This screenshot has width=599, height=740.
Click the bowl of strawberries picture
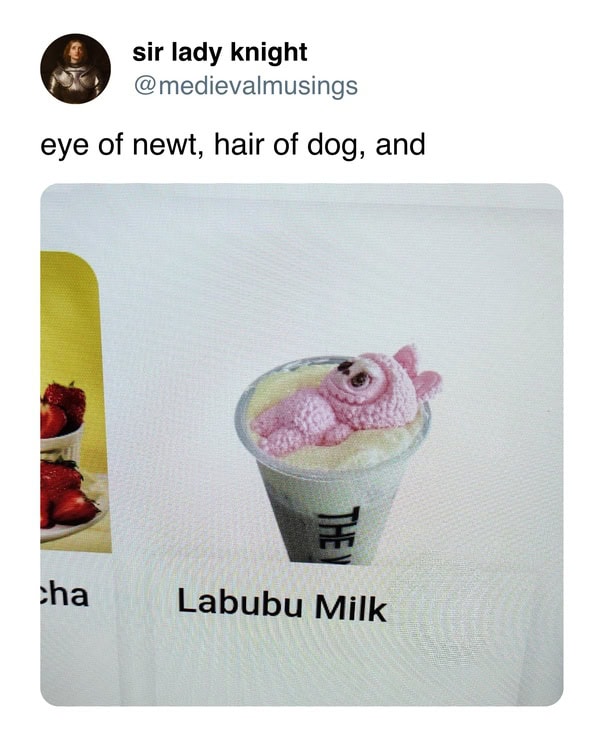[62, 420]
